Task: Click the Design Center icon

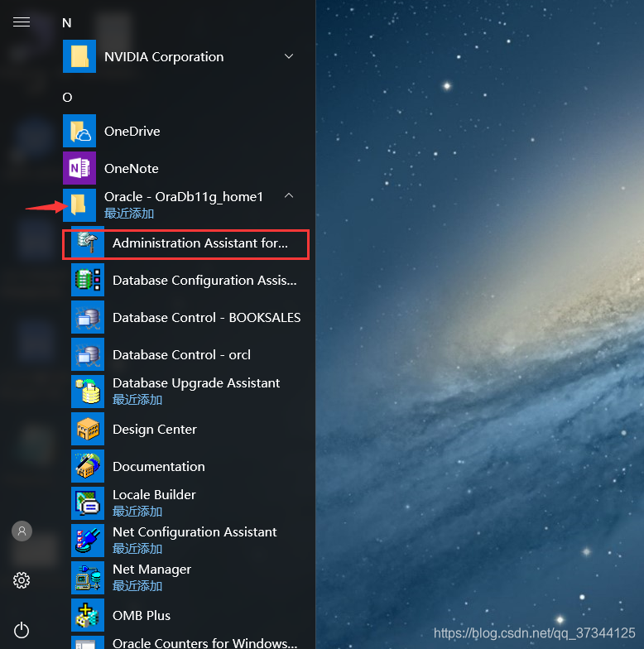Action: tap(88, 429)
